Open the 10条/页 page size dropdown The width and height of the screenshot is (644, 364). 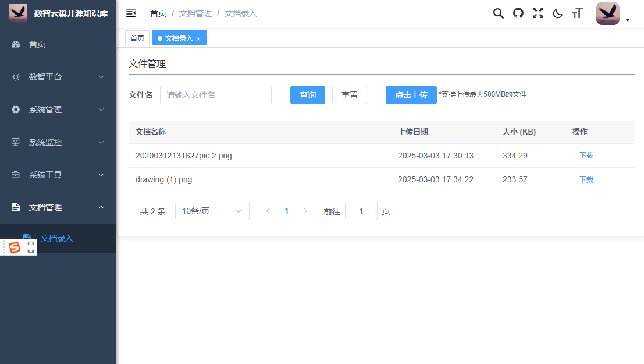212,211
